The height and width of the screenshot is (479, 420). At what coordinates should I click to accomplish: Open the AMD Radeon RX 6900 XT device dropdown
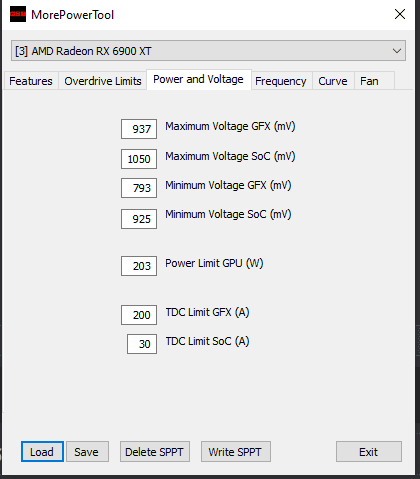208,51
